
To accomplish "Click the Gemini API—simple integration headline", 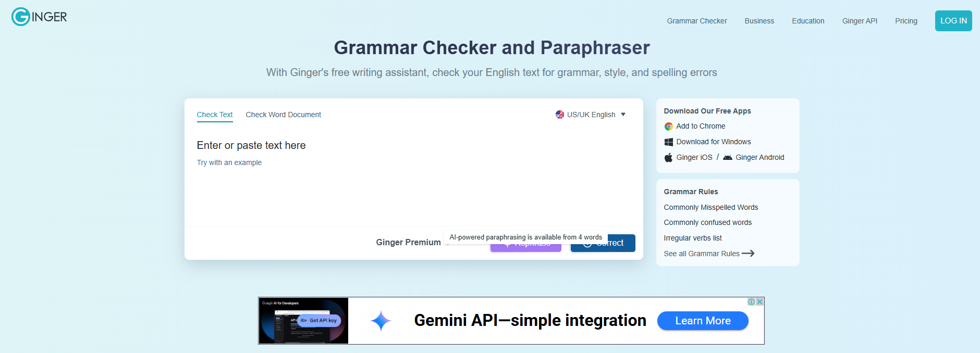I will pyautogui.click(x=530, y=320).
